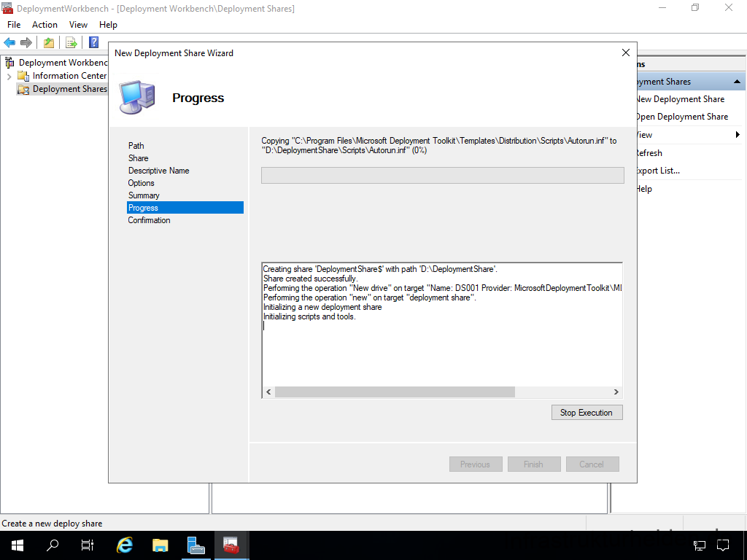Launch Internet Explorer from the taskbar
The image size is (747, 560).
point(125,545)
